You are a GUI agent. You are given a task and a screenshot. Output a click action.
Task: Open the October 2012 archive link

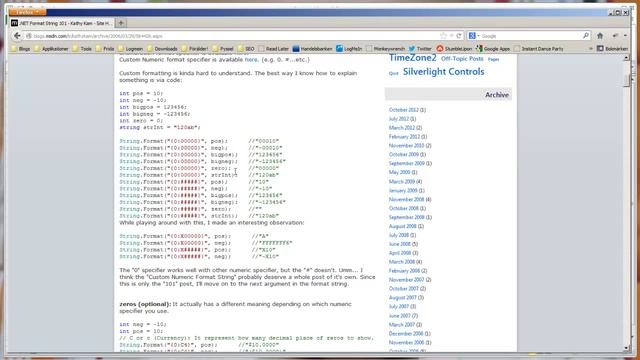tap(404, 110)
